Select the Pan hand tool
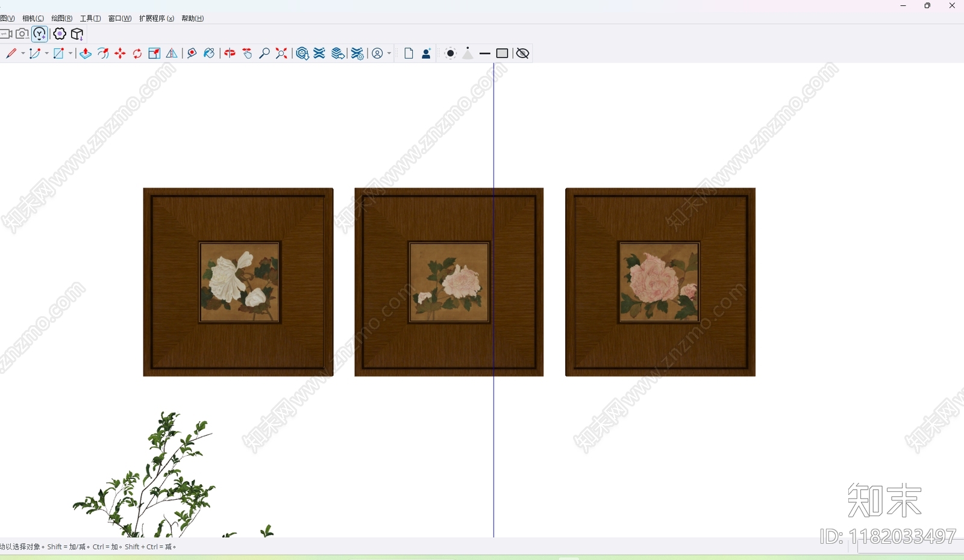The height and width of the screenshot is (560, 964). tap(247, 54)
